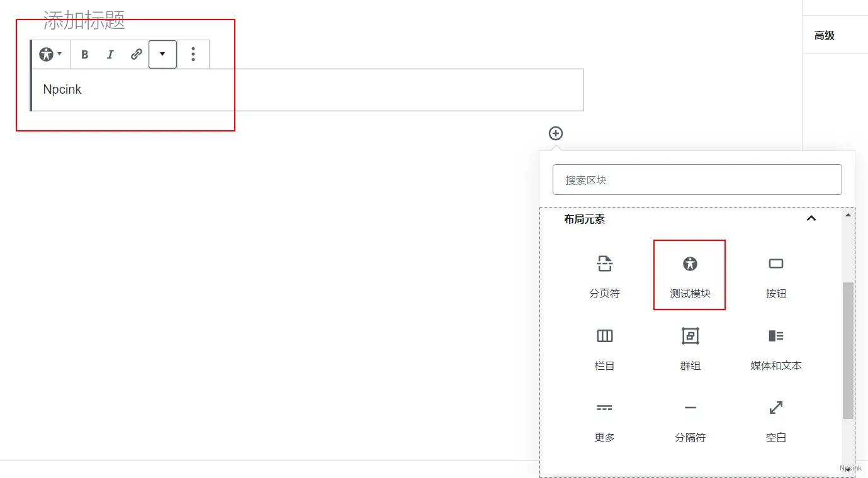Insert 分隔符 separator block
The height and width of the screenshot is (478, 868).
[x=690, y=420]
